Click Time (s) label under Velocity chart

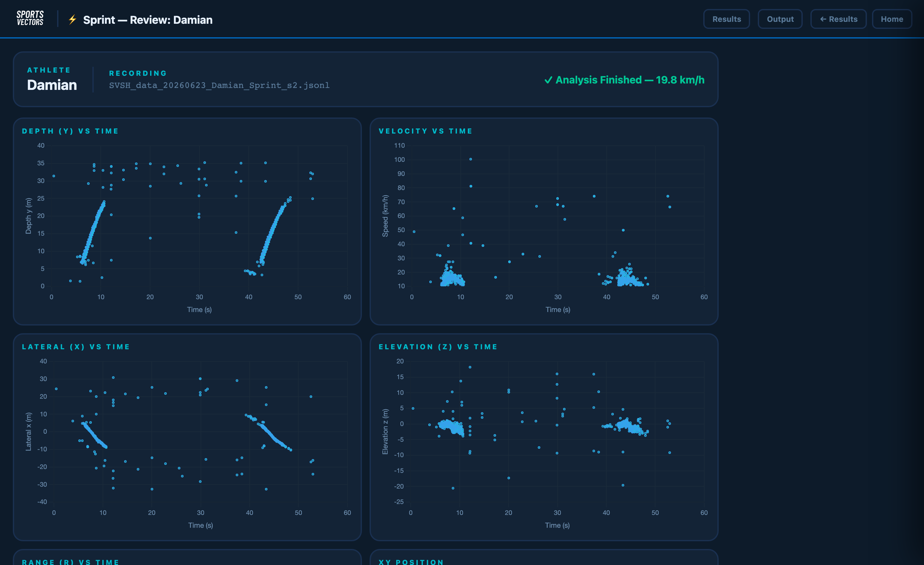tap(558, 309)
